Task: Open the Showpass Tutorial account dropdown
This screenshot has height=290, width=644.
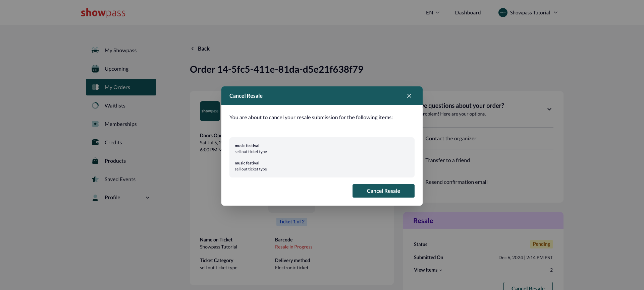Action: [528, 12]
